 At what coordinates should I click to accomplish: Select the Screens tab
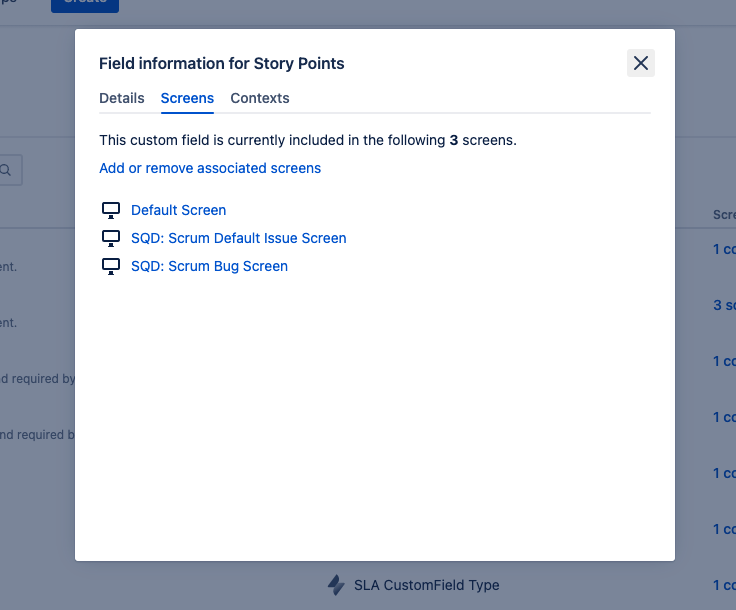[x=187, y=98]
